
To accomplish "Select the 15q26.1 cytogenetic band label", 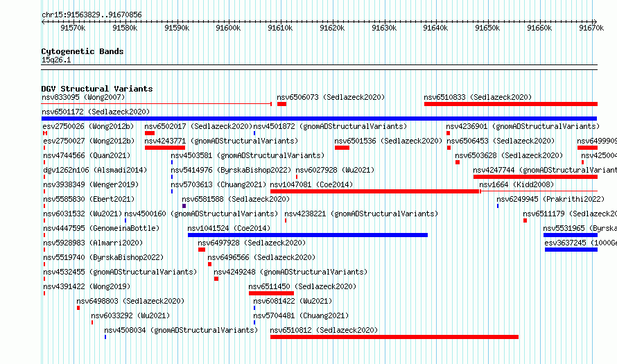I will pyautogui.click(x=56, y=60).
